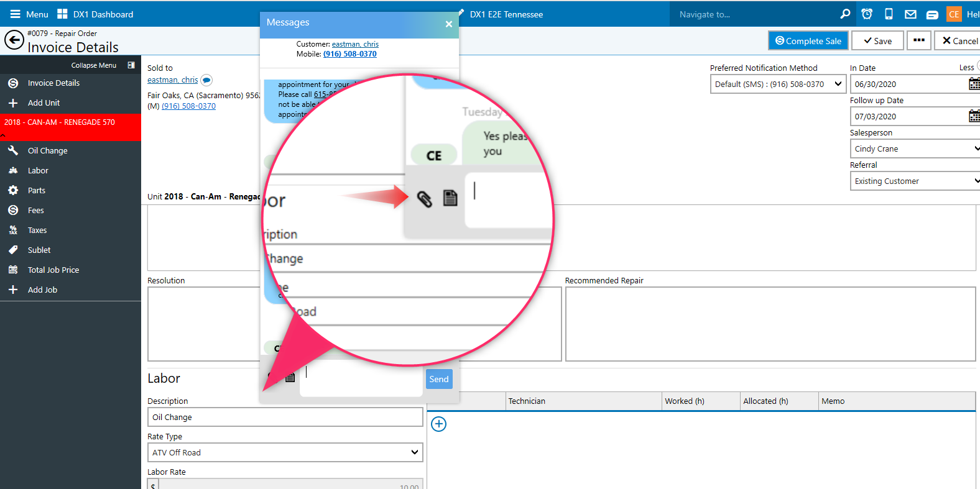Collapse the unit section caret under CAN-AM
This screenshot has width=980, height=489.
(3, 135)
